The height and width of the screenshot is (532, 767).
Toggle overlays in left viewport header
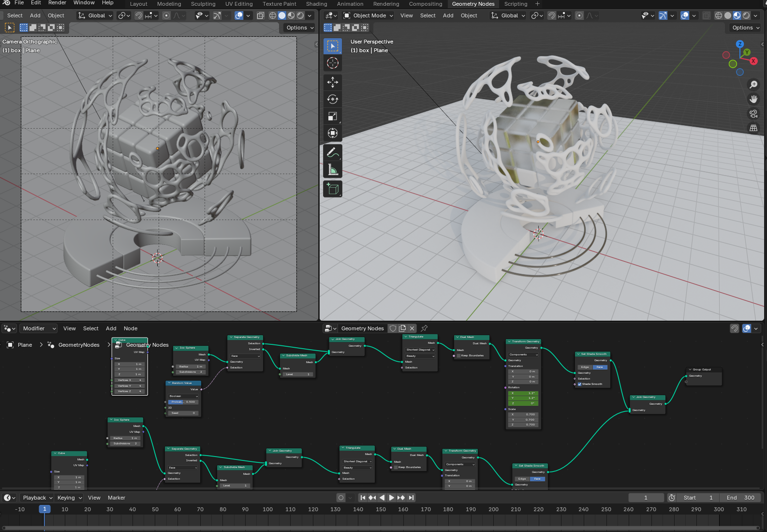[239, 15]
